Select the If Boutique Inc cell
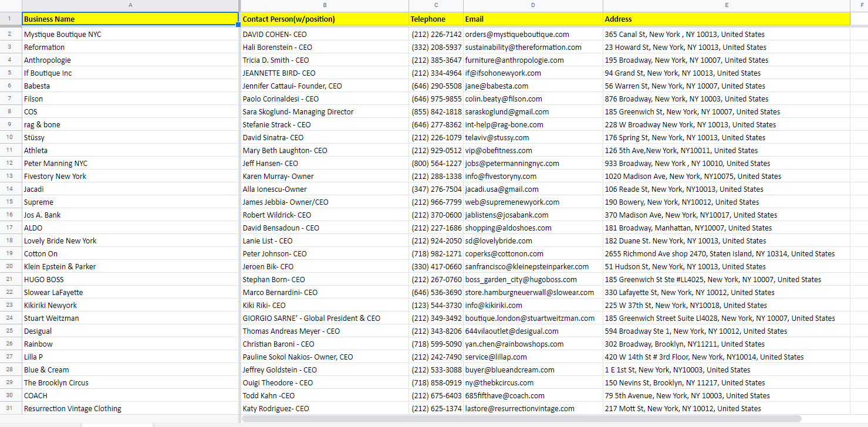Image resolution: width=868 pixels, height=427 pixels. click(130, 73)
